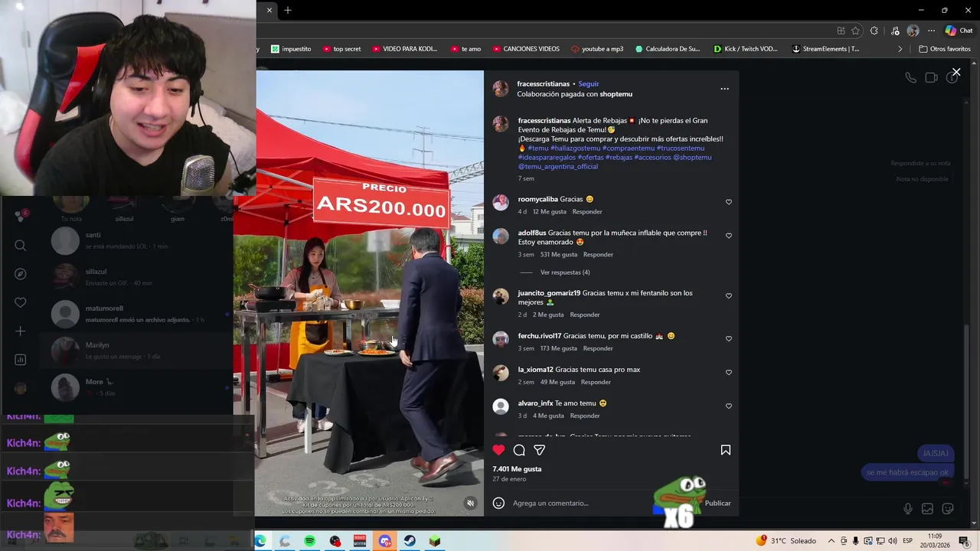Open the Marilyn conversation
The image size is (980, 551).
tap(136, 350)
